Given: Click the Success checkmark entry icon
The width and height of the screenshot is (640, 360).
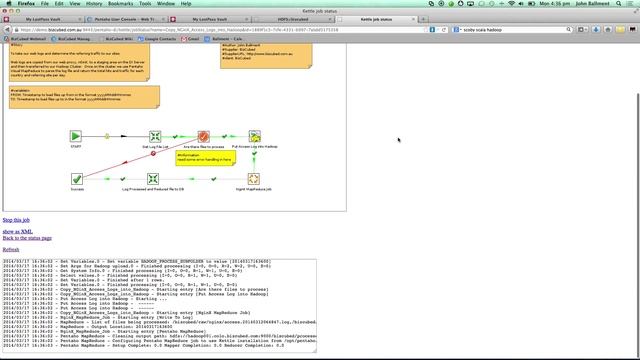Looking at the screenshot, I should click(x=77, y=179).
